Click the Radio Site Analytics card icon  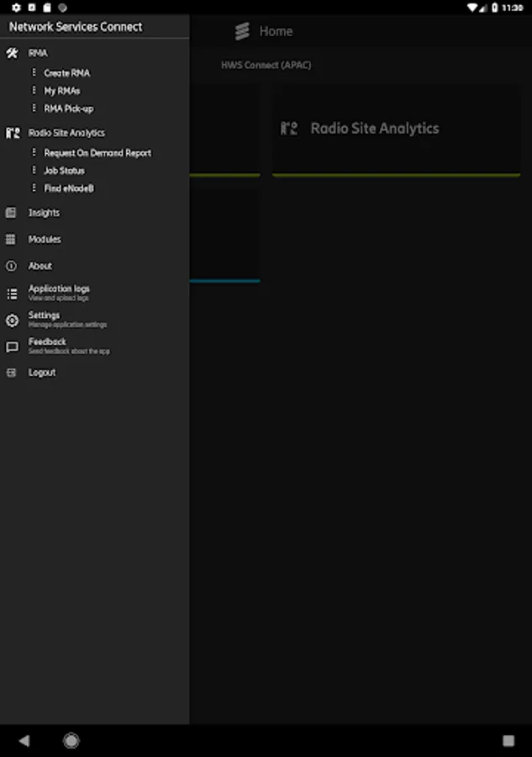tap(289, 129)
